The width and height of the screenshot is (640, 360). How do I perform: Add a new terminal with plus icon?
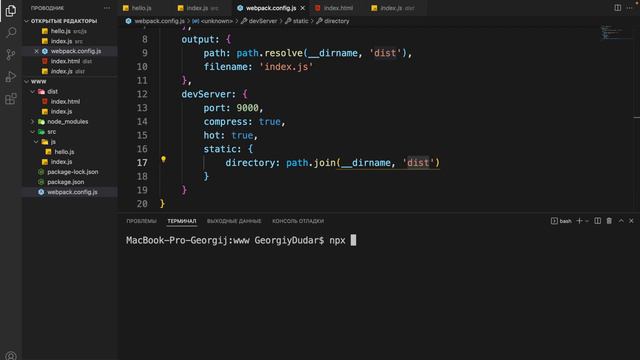point(579,221)
